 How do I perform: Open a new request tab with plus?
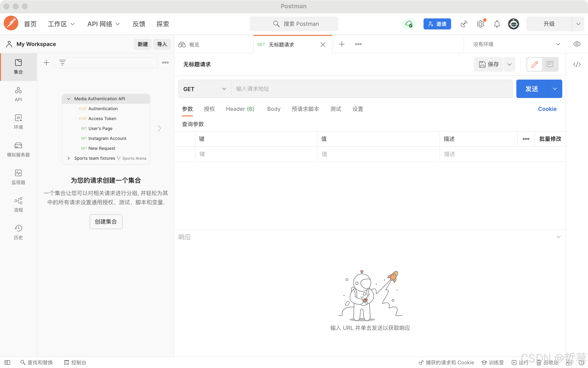click(342, 44)
